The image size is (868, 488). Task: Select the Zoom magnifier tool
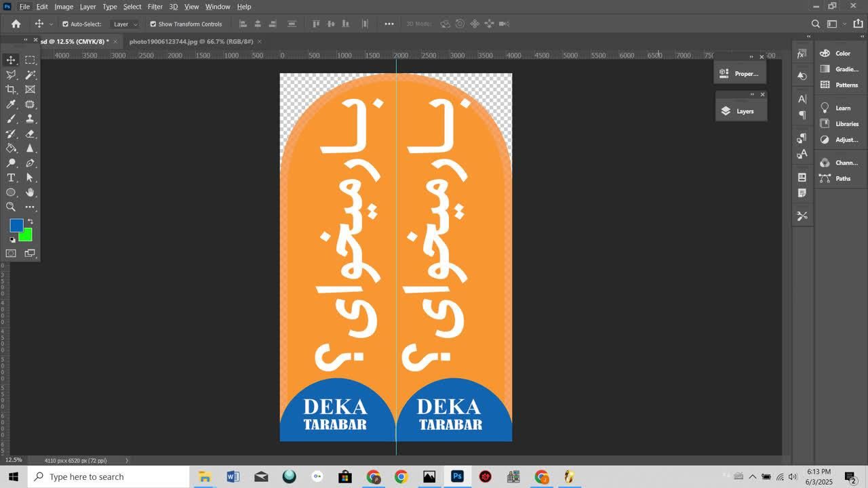tap(11, 207)
